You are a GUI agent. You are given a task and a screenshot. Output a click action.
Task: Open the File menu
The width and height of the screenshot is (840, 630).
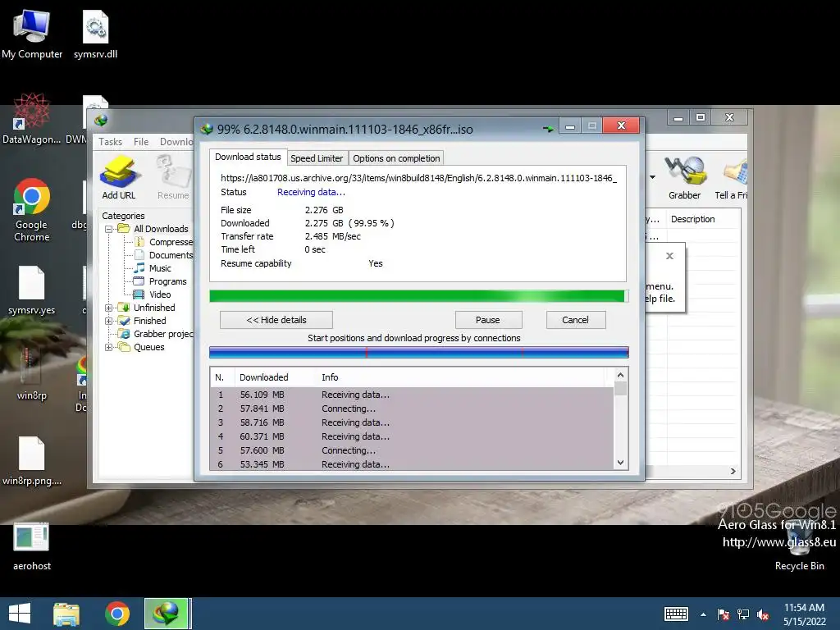[x=141, y=141]
